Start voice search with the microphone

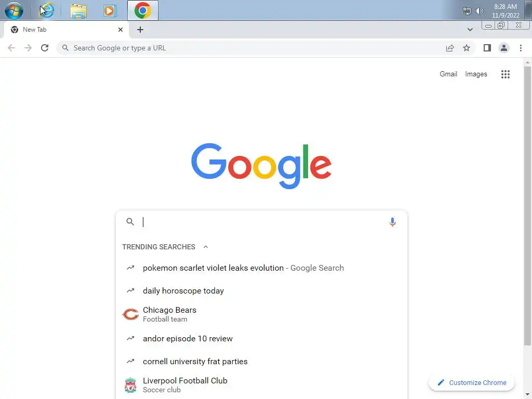392,222
